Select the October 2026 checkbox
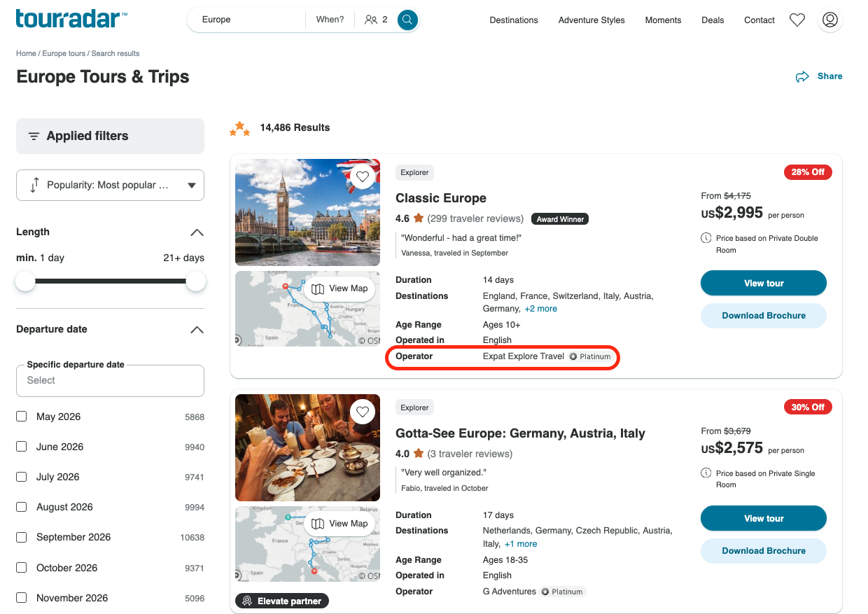This screenshot has width=868, height=614. point(22,568)
